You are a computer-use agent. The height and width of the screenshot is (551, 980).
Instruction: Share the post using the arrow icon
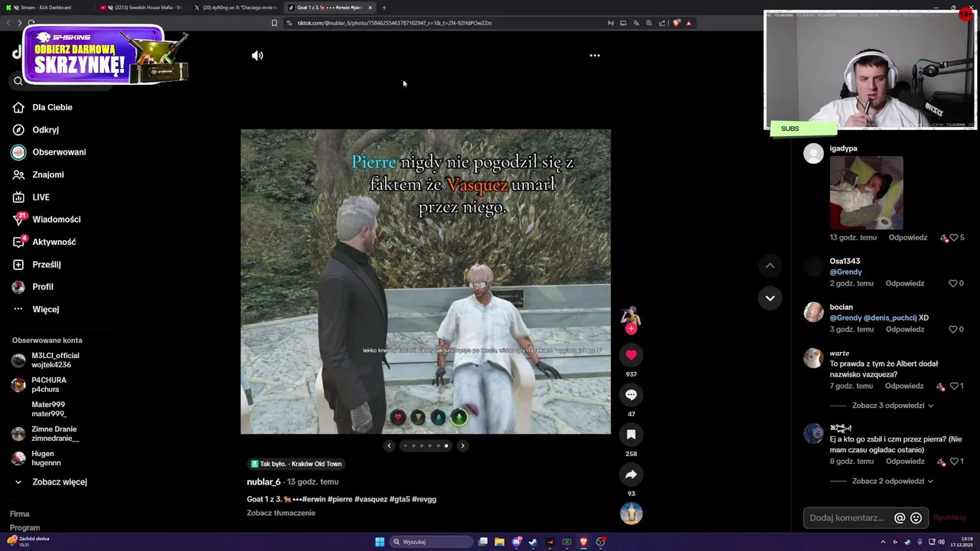pos(631,474)
